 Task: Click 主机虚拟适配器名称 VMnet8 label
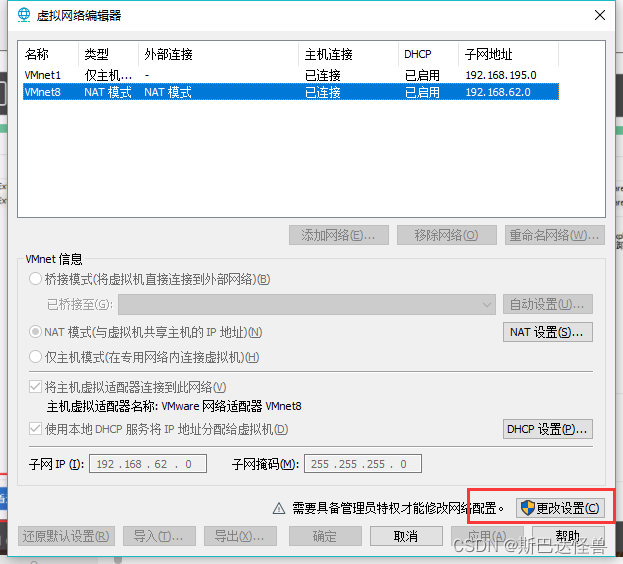174,406
